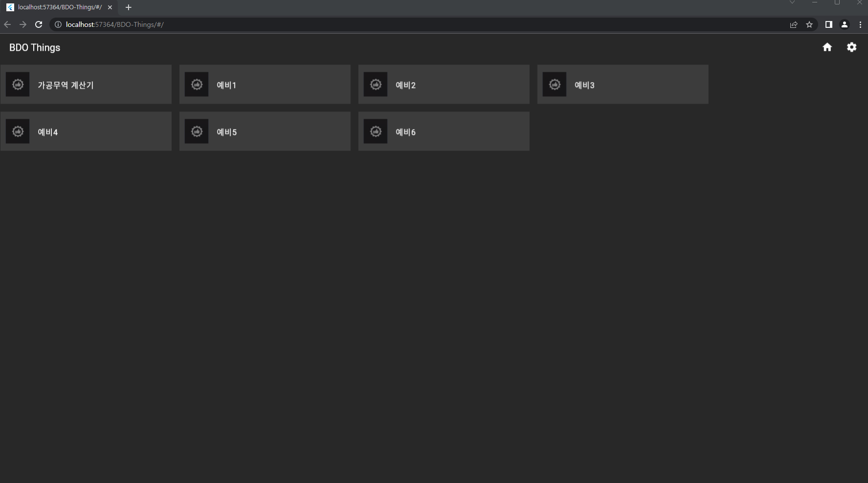Open the tab search dropdown arrow
This screenshot has width=868, height=483.
(792, 2)
